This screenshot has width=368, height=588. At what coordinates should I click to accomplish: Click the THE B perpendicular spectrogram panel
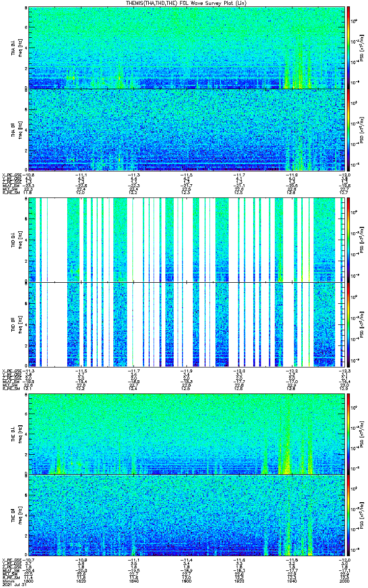pos(187,434)
